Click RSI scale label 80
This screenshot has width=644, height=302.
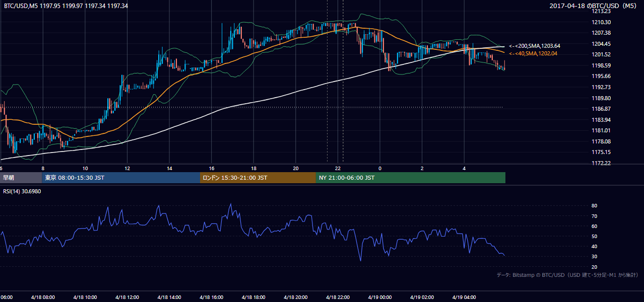tap(595, 206)
